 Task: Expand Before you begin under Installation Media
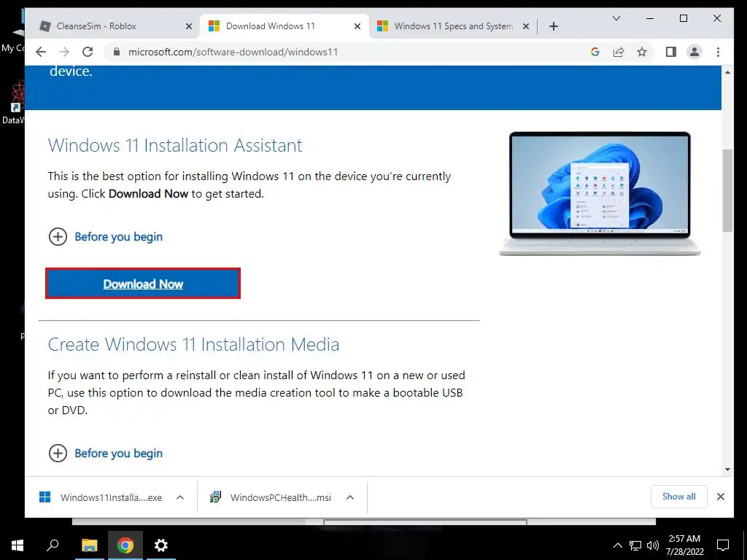105,454
